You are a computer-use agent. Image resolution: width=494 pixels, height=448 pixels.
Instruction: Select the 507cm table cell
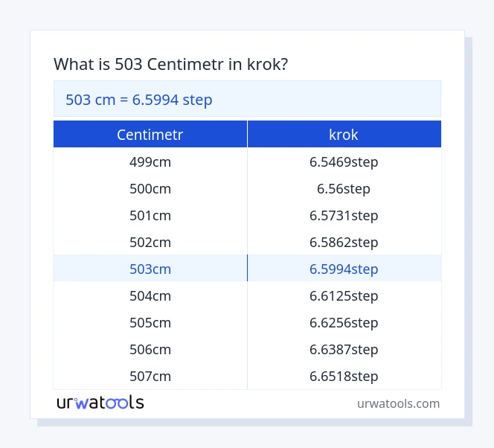tap(150, 376)
